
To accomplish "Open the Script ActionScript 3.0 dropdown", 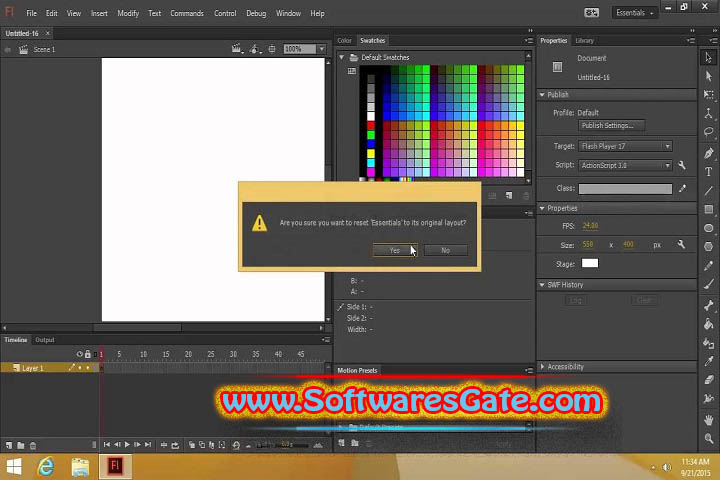I will 625,165.
